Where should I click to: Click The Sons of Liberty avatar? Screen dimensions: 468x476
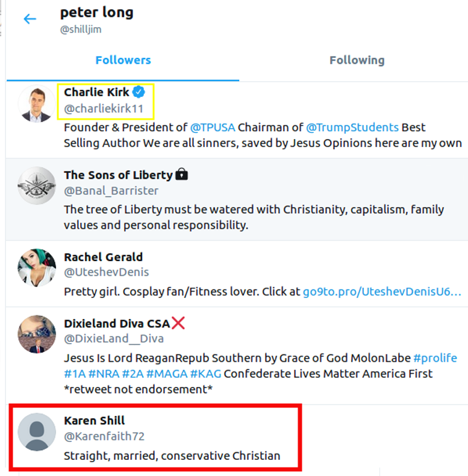coord(37,185)
